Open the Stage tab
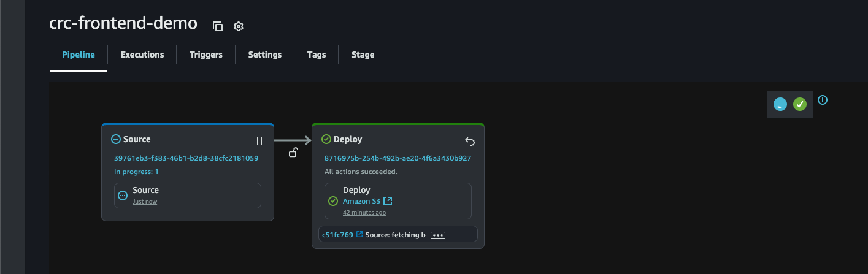The image size is (868, 274). 363,55
